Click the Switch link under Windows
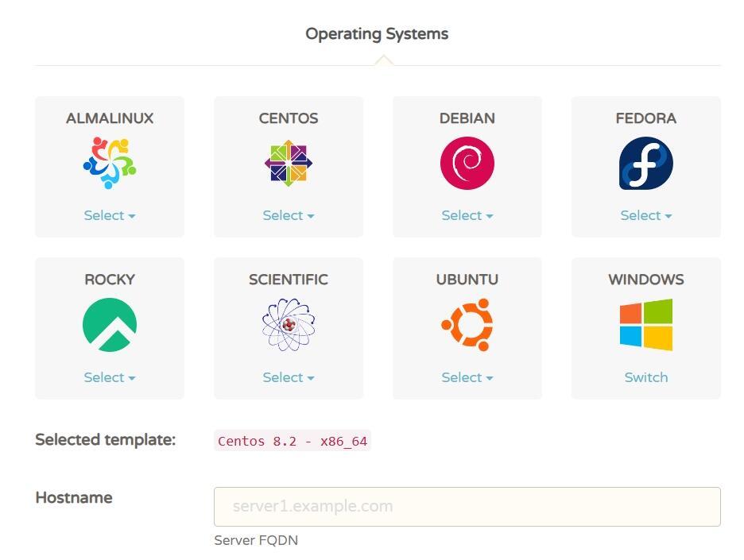Image resolution: width=744 pixels, height=560 pixels. tap(645, 377)
